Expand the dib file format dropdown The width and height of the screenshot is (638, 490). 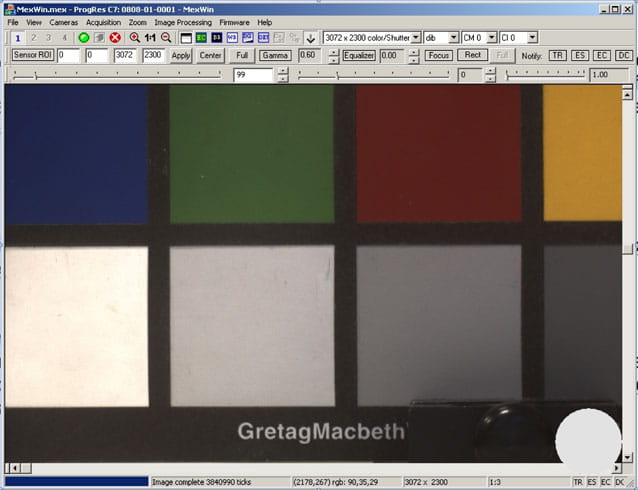coord(440,37)
